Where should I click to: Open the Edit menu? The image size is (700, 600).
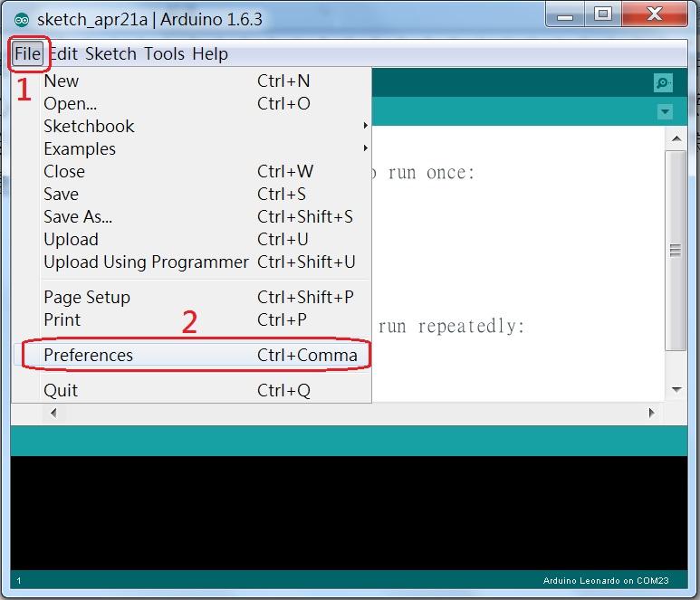[x=63, y=54]
